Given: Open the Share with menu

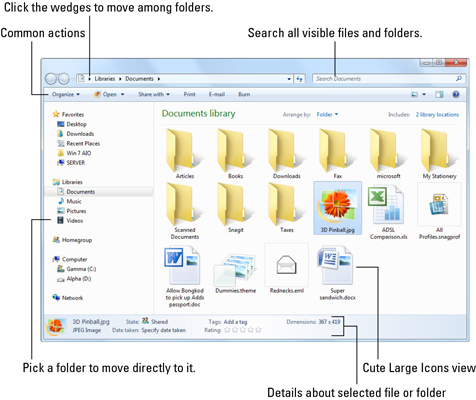Looking at the screenshot, I should (x=154, y=95).
